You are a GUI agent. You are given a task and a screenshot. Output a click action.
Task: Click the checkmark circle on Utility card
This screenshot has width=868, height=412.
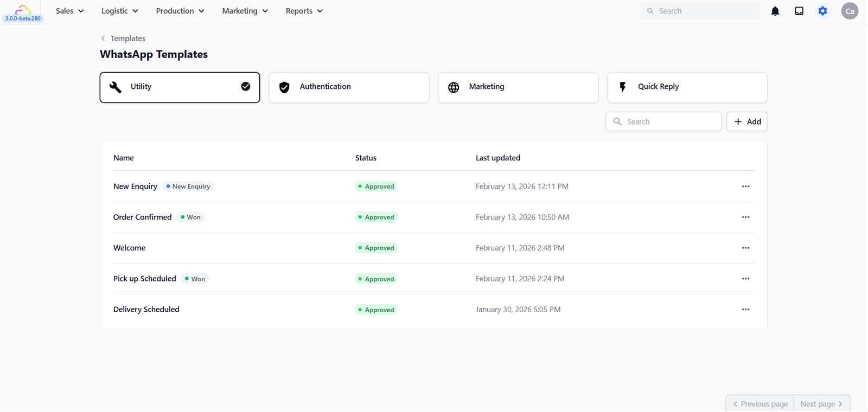coord(246,86)
